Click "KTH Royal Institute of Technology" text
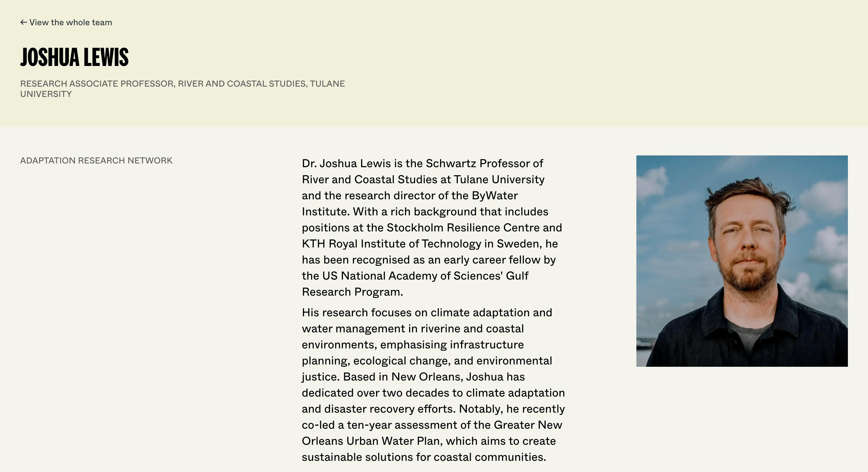 coord(391,244)
